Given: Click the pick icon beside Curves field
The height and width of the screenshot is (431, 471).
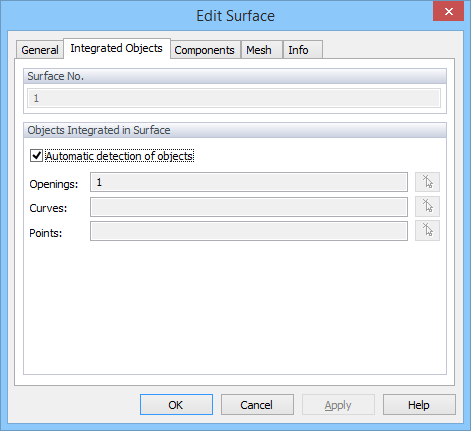Looking at the screenshot, I should [427, 206].
